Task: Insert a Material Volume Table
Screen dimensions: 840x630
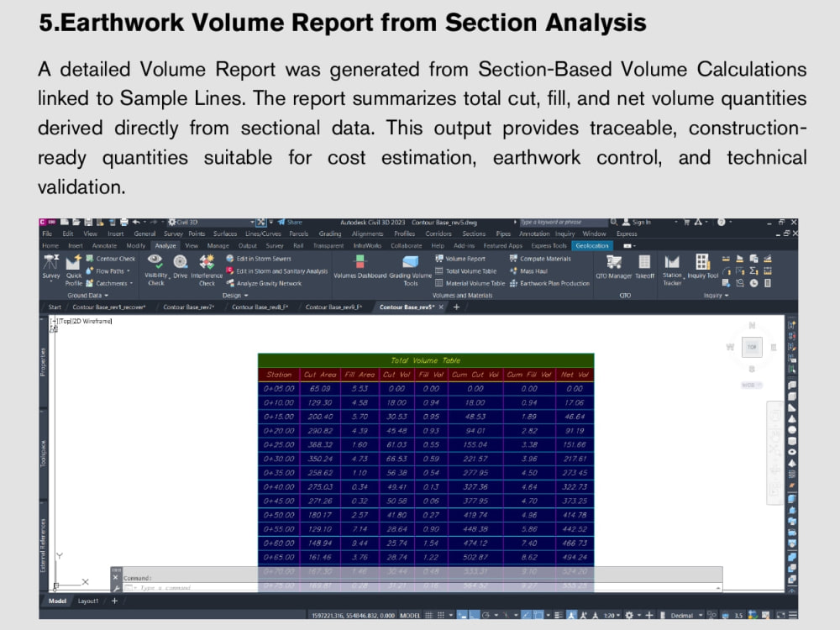Action: (x=470, y=283)
